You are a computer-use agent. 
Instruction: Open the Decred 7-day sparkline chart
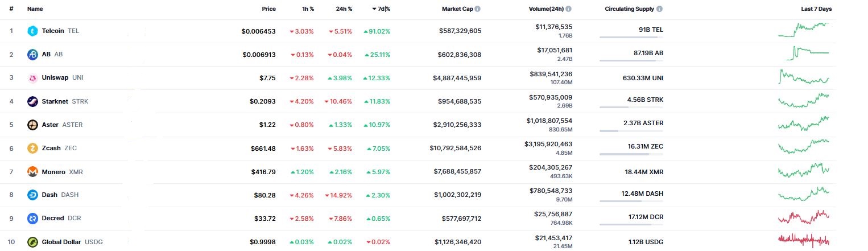pos(803,217)
